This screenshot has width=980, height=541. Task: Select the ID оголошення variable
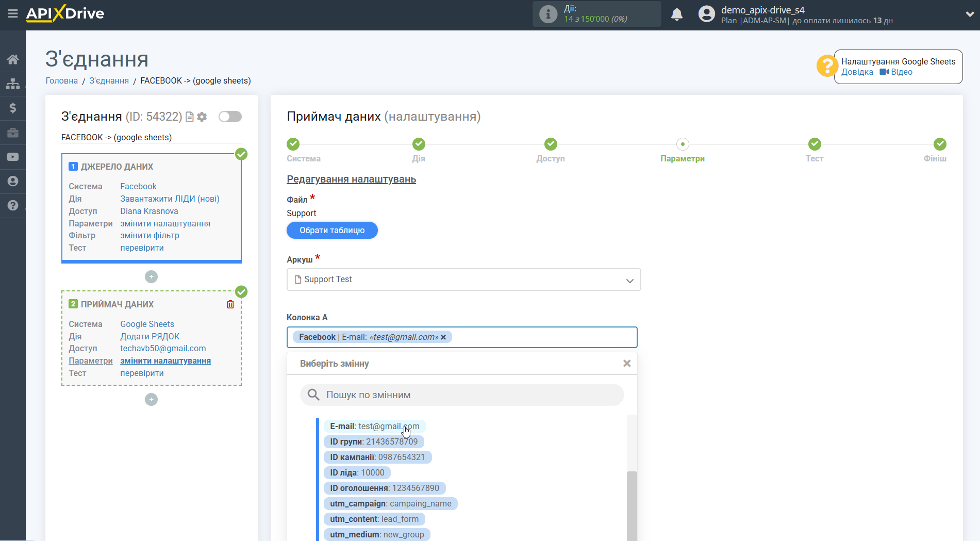(x=385, y=488)
